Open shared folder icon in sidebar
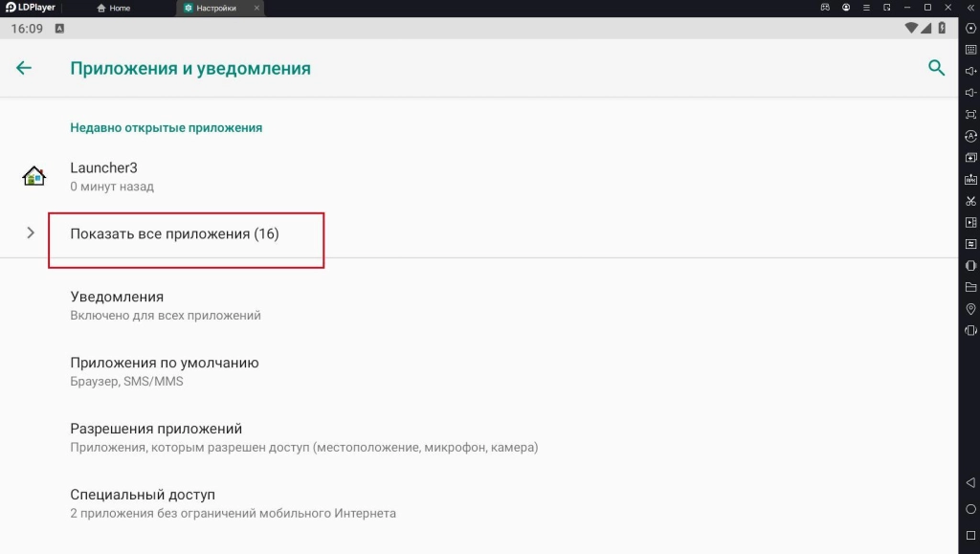The image size is (980, 554). 970,287
